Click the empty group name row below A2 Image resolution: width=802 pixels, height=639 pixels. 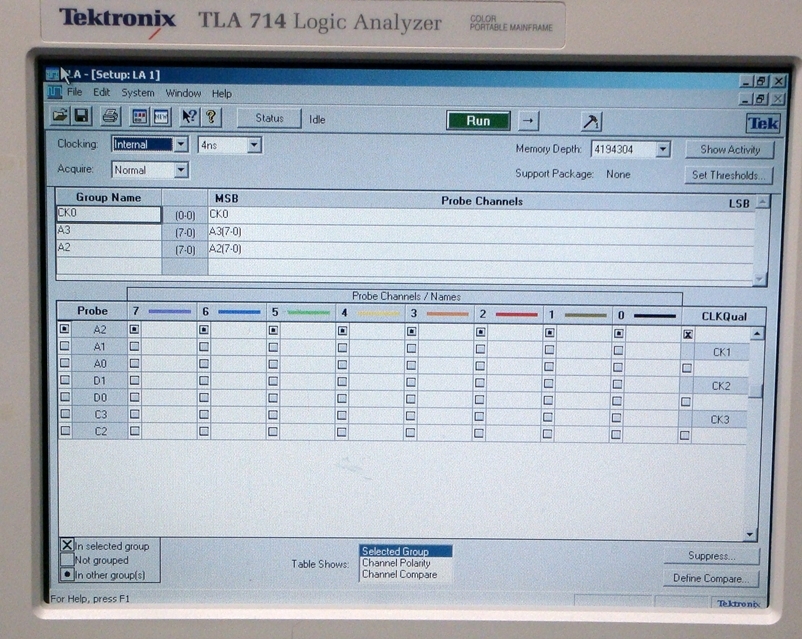(109, 266)
